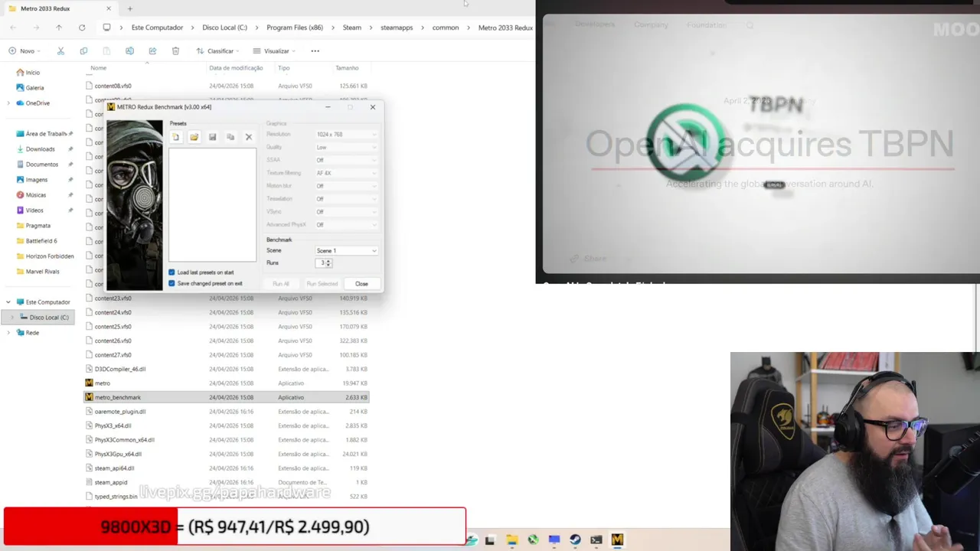Sort files by Nome column header
980x551 pixels.
click(x=99, y=68)
